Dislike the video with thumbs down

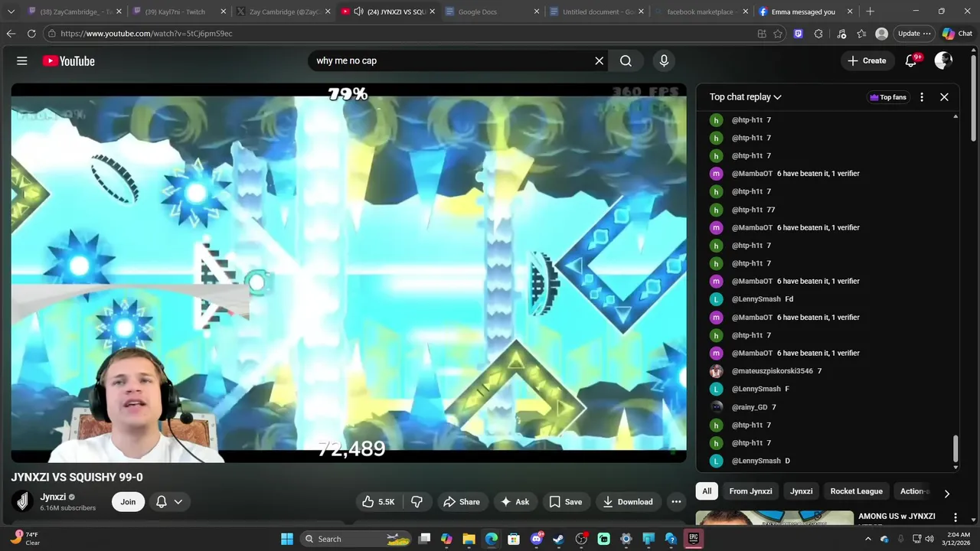(x=417, y=502)
